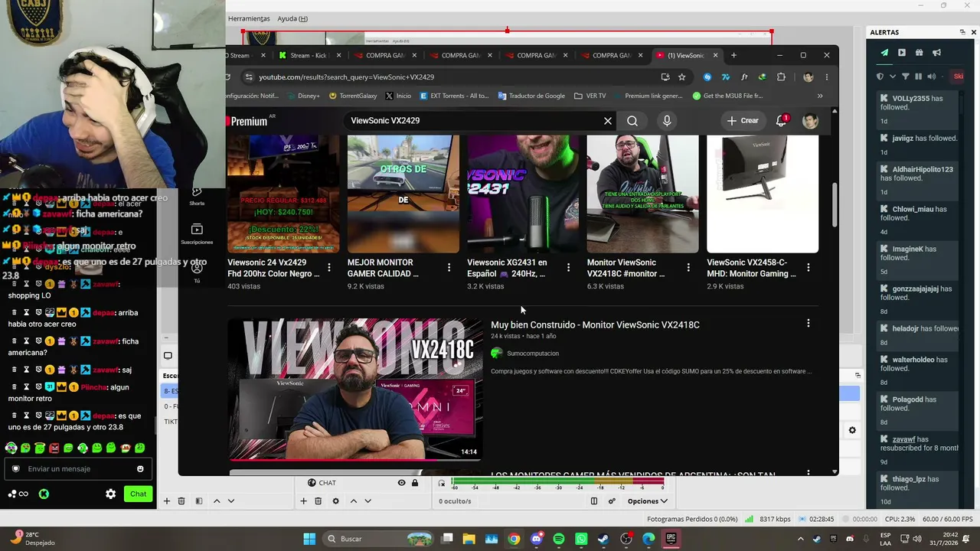Image resolution: width=980 pixels, height=551 pixels.
Task: Skip the current alert
Action: tap(958, 77)
